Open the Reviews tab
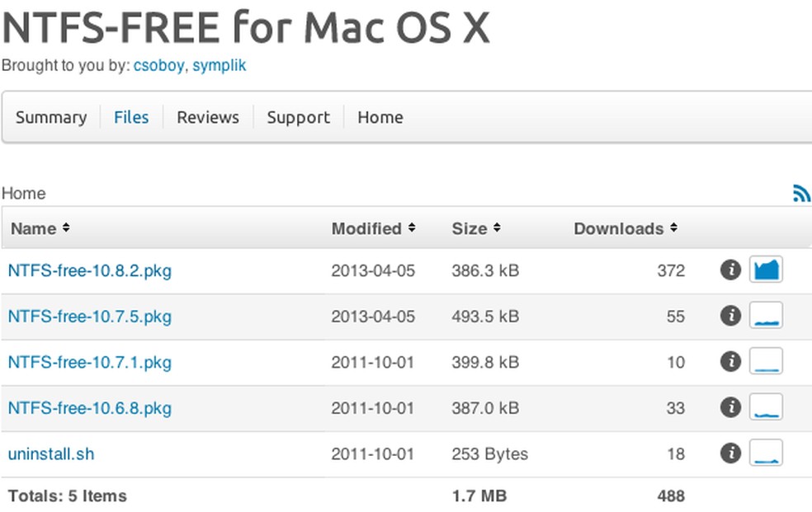Viewport: 812px width, 512px height. tap(207, 117)
